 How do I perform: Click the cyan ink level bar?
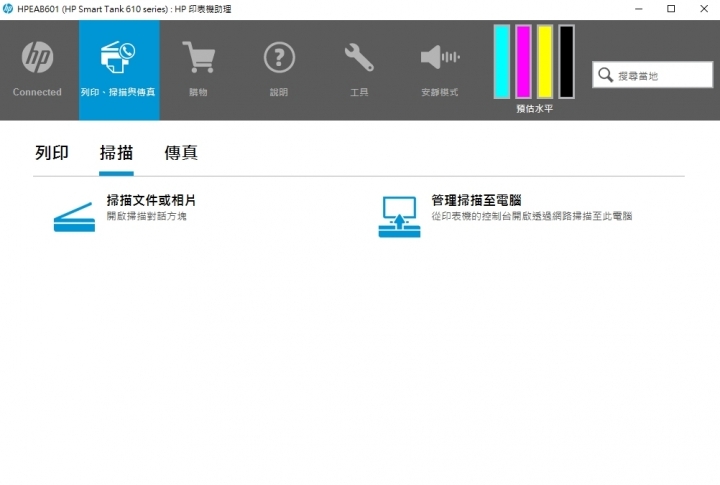pos(502,62)
